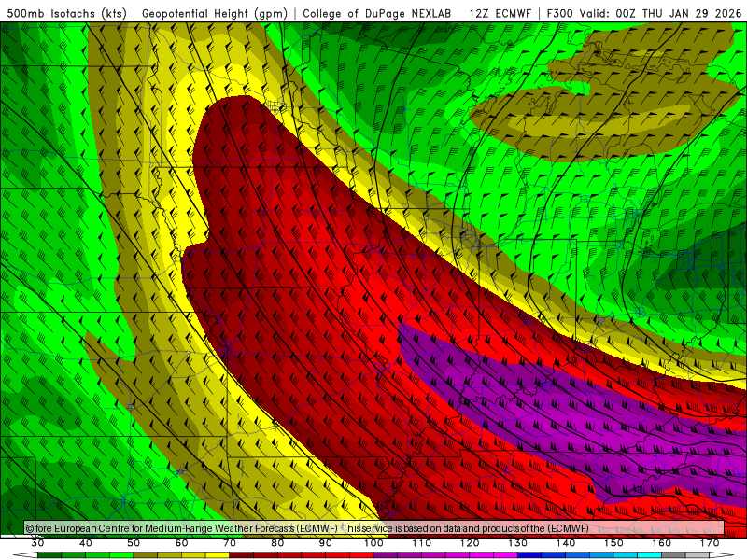Click the 100 knot legend label
The height and width of the screenshot is (560, 747).
point(374,543)
